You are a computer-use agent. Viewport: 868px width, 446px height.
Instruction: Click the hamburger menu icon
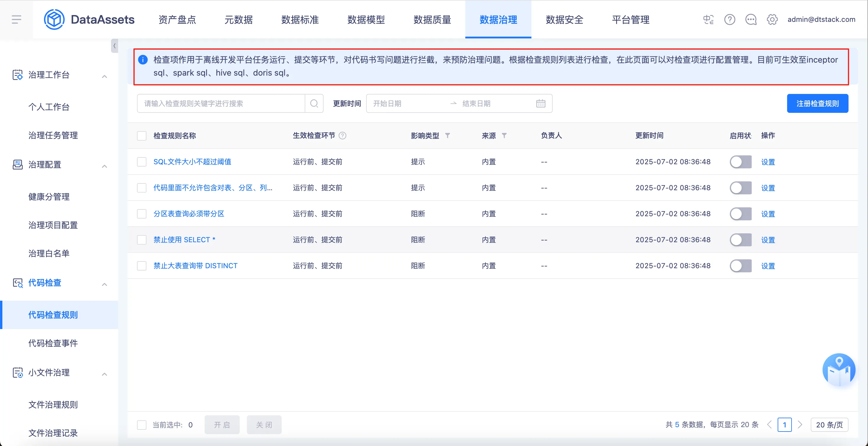pos(16,19)
